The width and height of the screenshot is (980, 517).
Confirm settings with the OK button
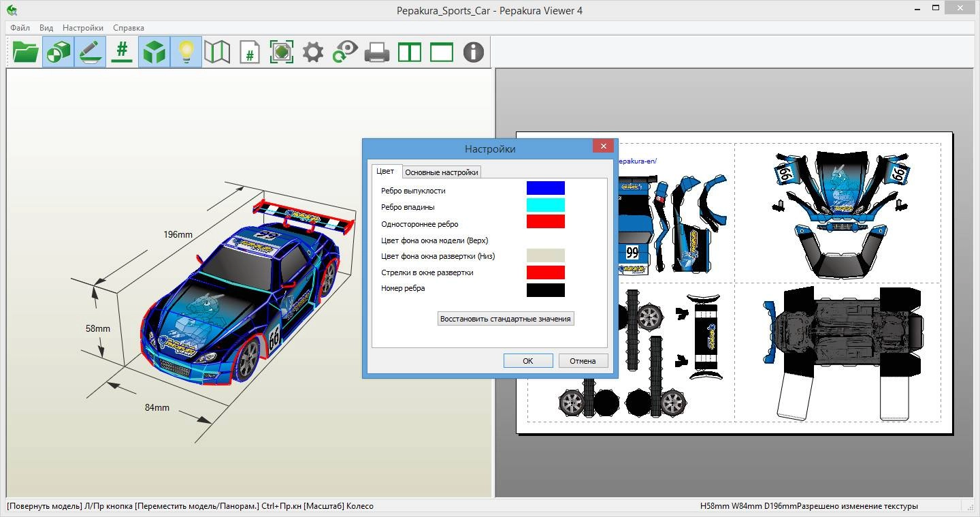(x=528, y=361)
